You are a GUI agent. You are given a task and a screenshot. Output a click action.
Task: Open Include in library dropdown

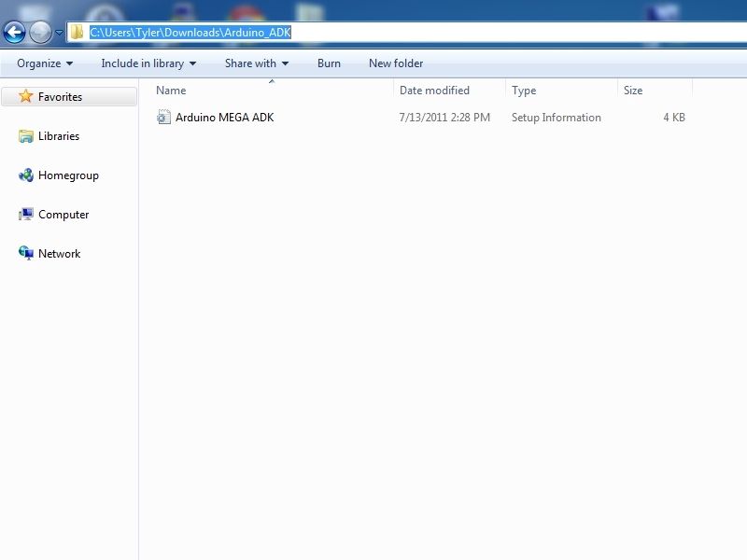[148, 63]
